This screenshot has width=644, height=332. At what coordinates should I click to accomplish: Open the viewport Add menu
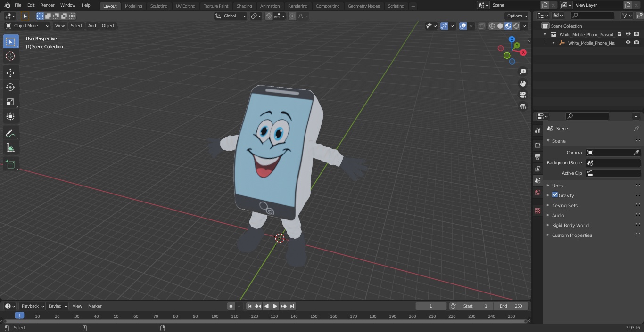[x=92, y=26]
